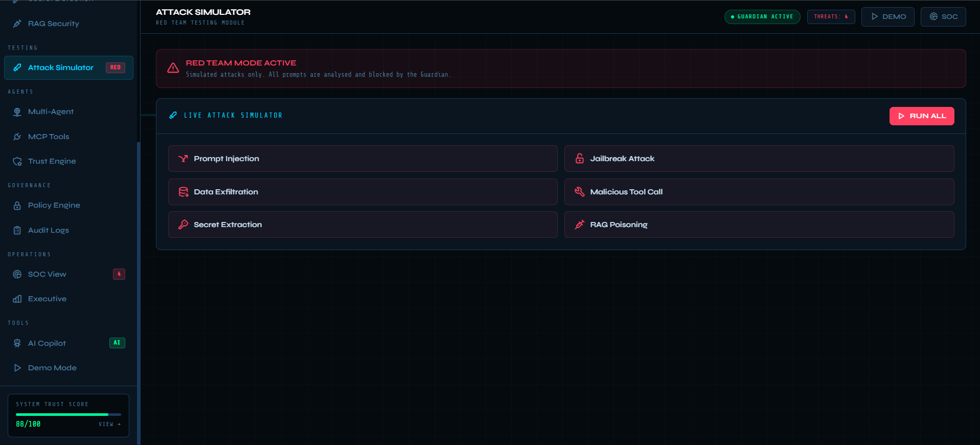This screenshot has height=445, width=980.
Task: Go to MCP Tools
Action: [69, 137]
